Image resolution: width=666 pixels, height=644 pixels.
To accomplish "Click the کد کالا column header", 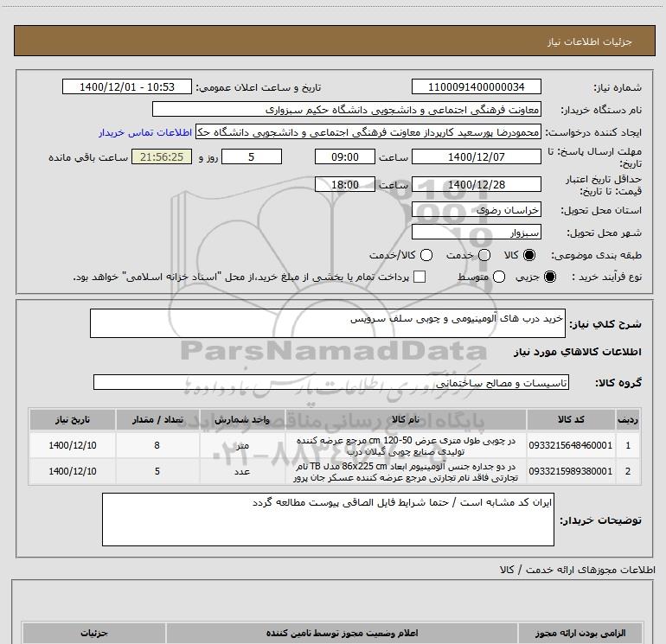I will (x=571, y=420).
